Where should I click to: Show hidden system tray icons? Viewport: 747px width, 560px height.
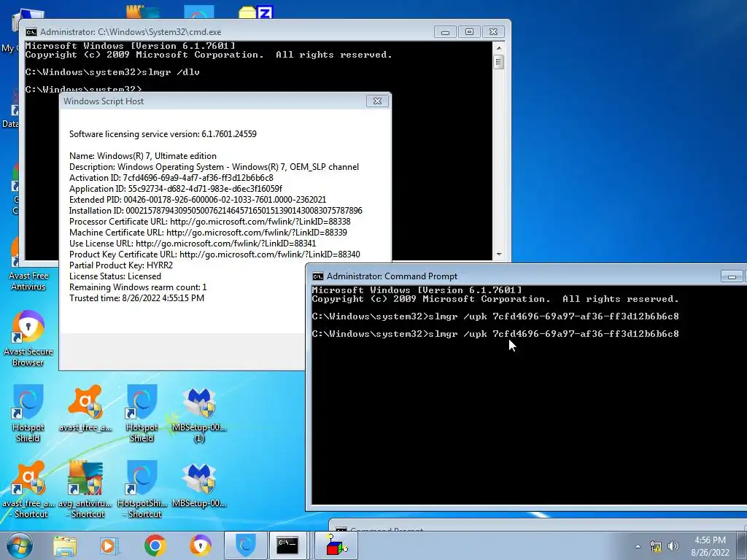pyautogui.click(x=638, y=546)
